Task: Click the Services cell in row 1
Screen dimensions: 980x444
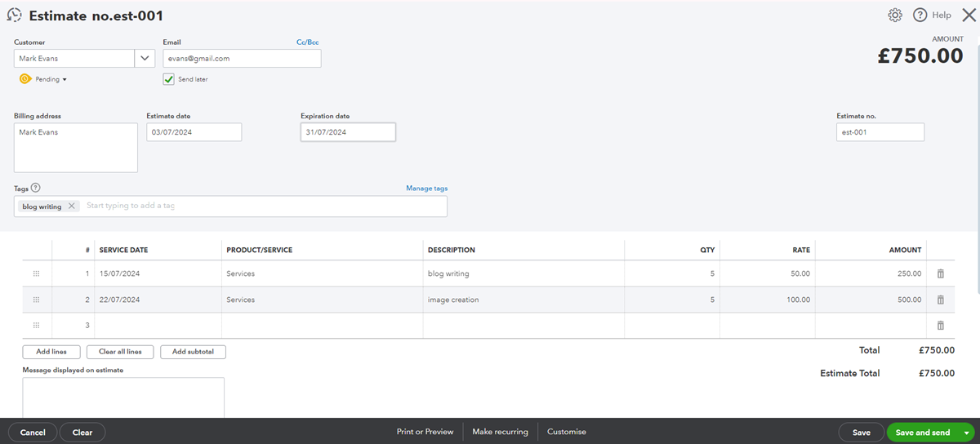Action: 323,273
